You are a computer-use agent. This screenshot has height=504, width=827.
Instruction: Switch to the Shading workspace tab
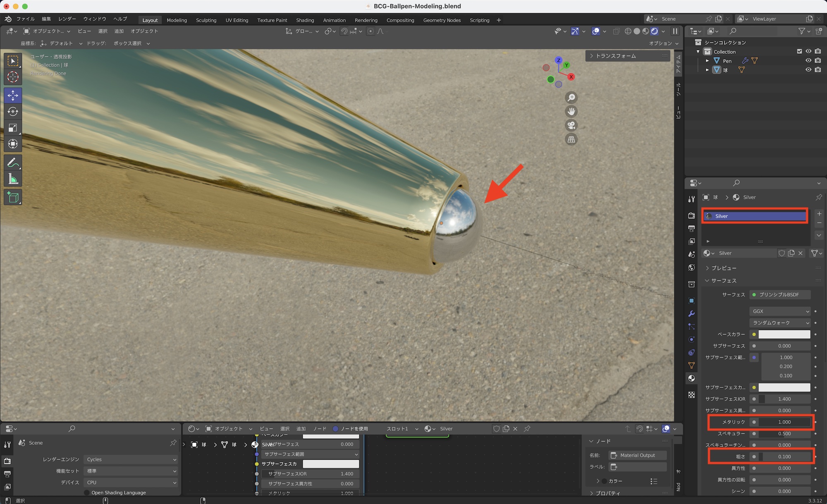pos(305,20)
